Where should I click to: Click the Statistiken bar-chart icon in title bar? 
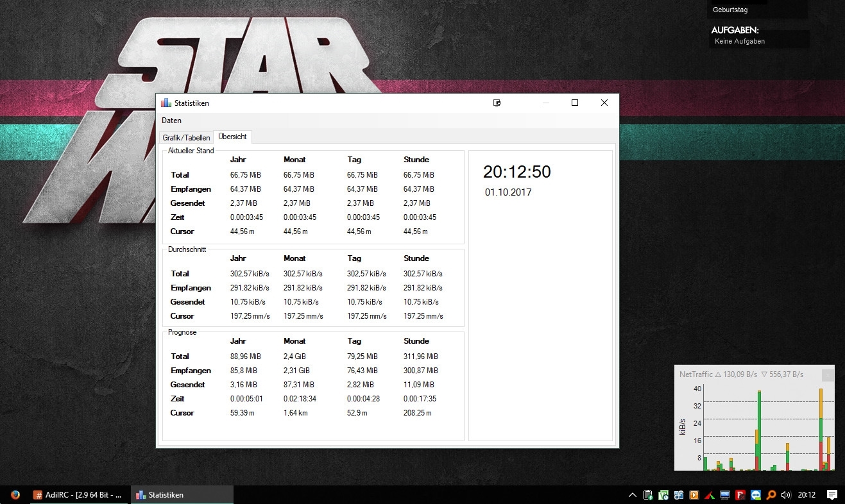click(x=166, y=103)
